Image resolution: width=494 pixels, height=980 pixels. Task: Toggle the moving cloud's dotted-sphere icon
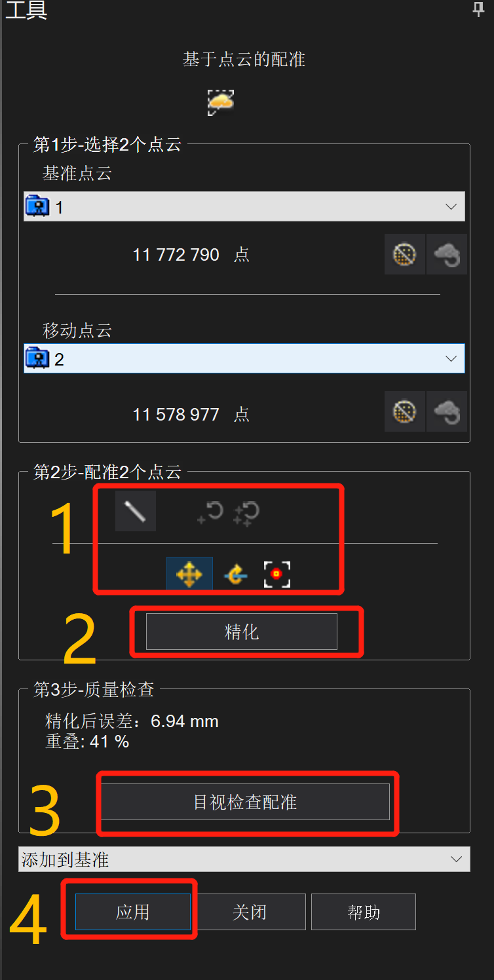pyautogui.click(x=404, y=411)
